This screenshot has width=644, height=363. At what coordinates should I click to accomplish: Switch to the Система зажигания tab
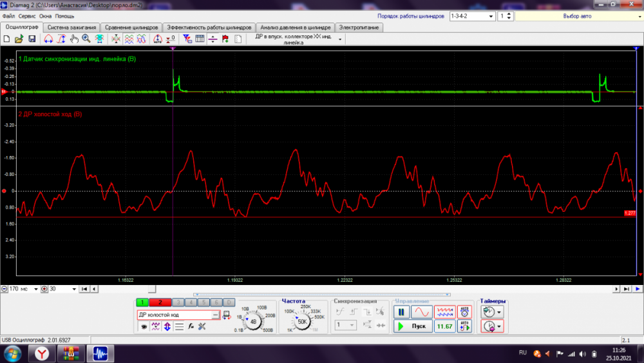pyautogui.click(x=72, y=28)
